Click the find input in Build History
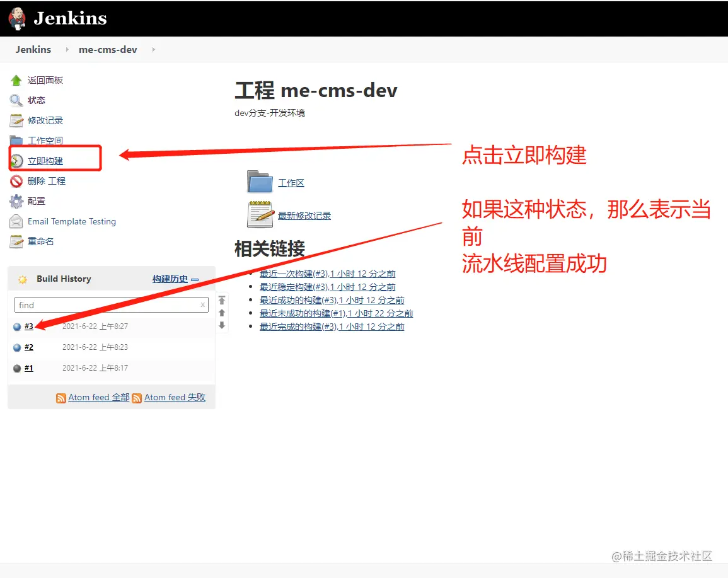The height and width of the screenshot is (578, 728). [x=101, y=305]
